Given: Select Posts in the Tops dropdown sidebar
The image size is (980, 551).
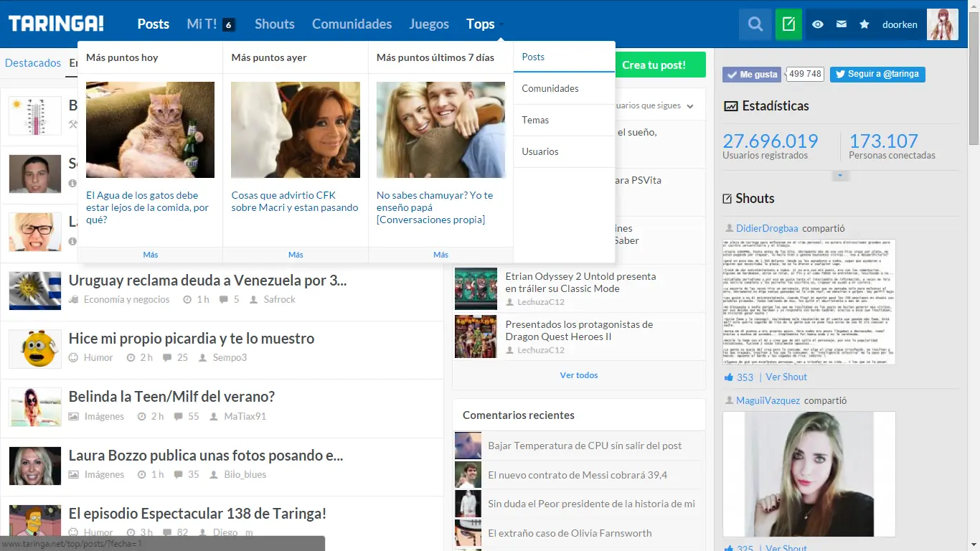Looking at the screenshot, I should pos(564,57).
